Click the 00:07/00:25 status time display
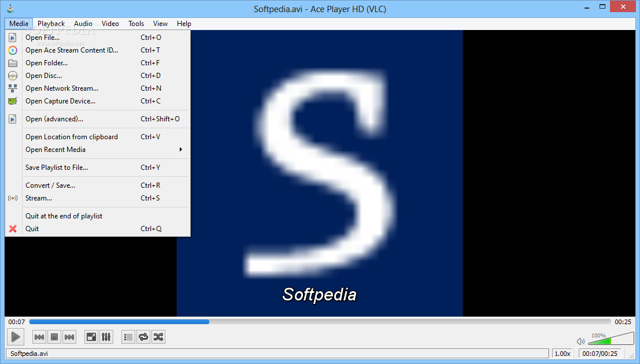The width and height of the screenshot is (640, 364). tap(600, 354)
